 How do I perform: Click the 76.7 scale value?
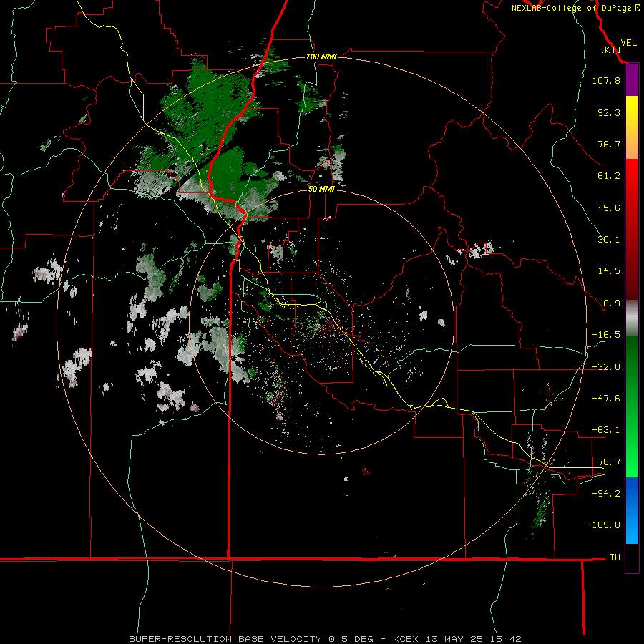[609, 144]
